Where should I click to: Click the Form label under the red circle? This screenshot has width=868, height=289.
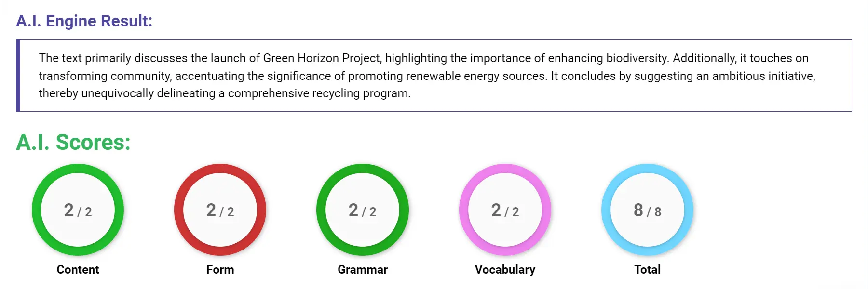coord(220,270)
